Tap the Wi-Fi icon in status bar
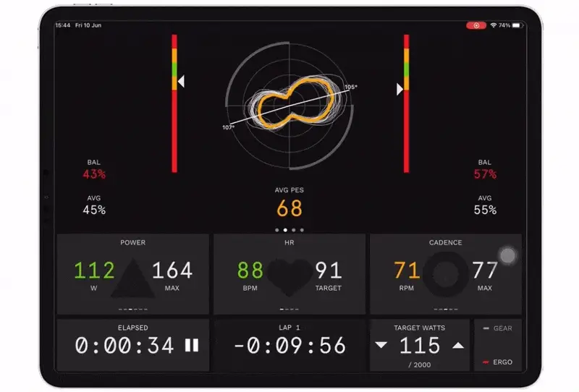The width and height of the screenshot is (579, 392). 494,25
